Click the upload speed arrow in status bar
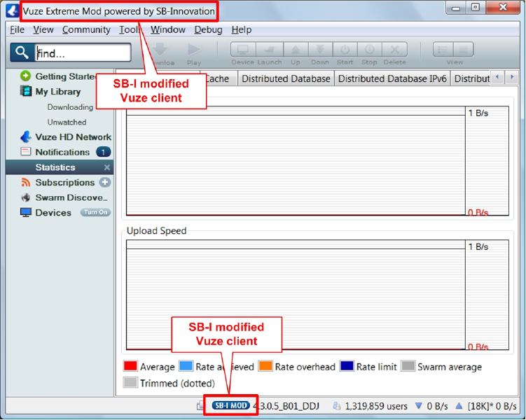This screenshot has height=420, width=526. point(459,406)
